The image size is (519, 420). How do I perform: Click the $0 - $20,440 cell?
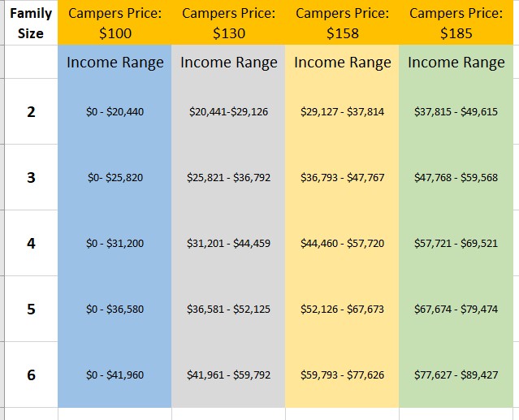pyautogui.click(x=115, y=112)
